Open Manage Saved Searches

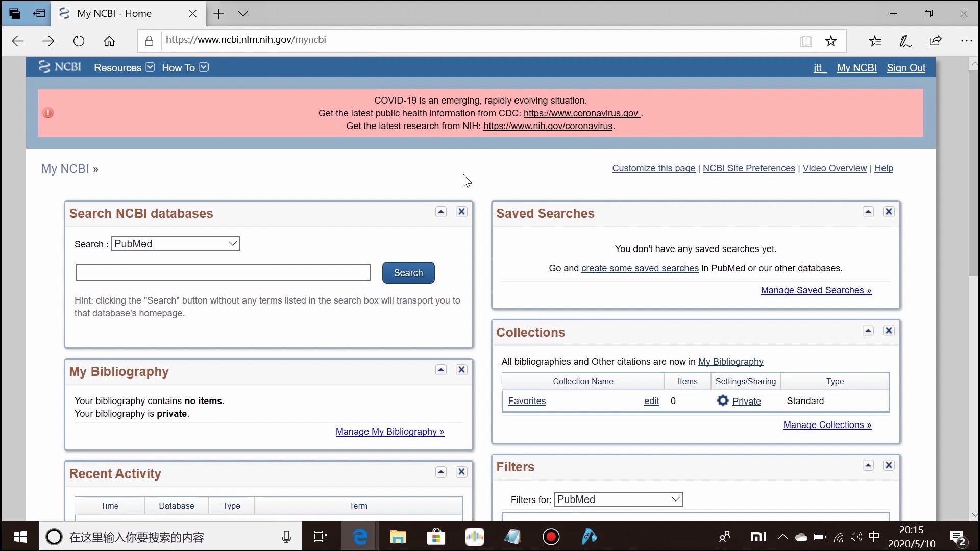tap(816, 290)
